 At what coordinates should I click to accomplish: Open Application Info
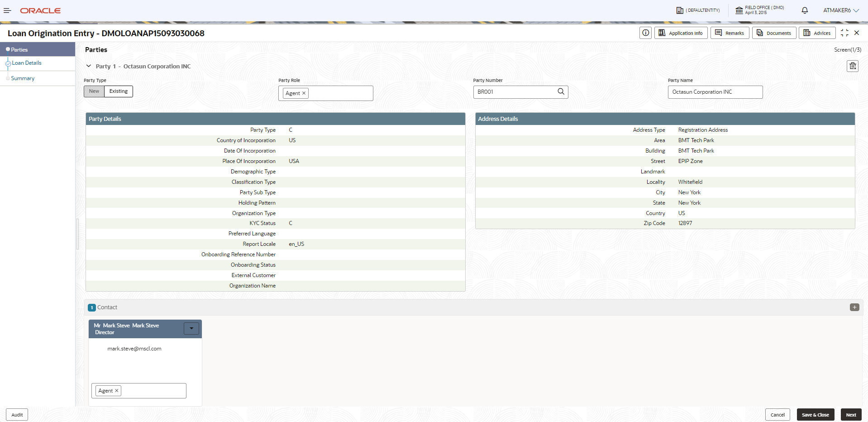point(681,33)
